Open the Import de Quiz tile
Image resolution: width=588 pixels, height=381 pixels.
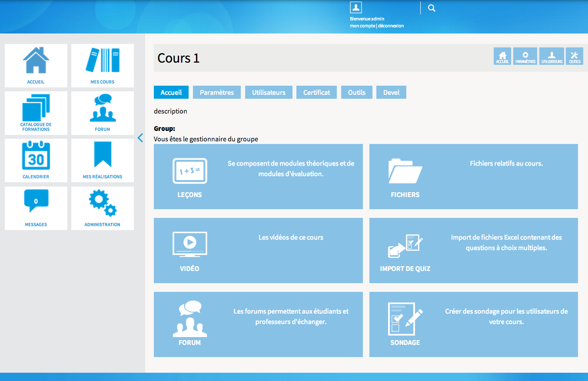473,251
